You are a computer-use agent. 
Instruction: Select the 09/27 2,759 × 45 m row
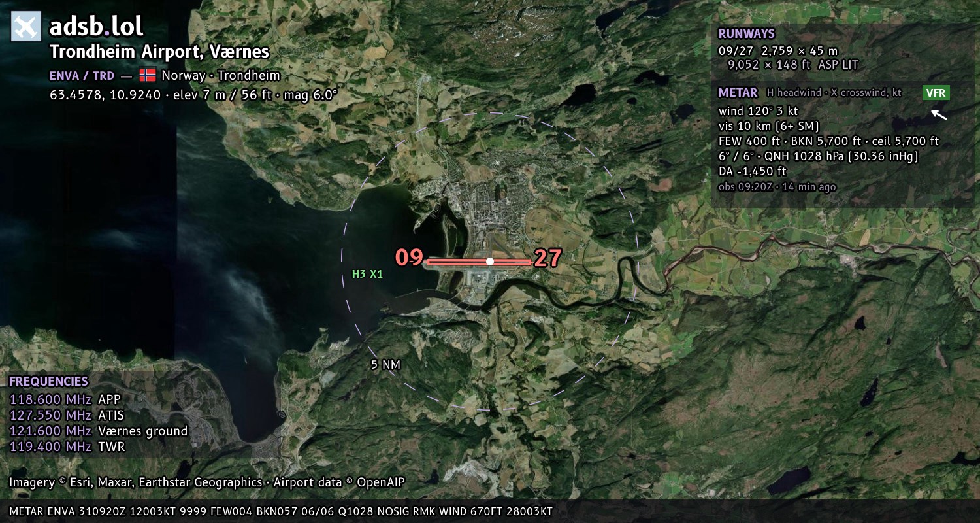(777, 50)
